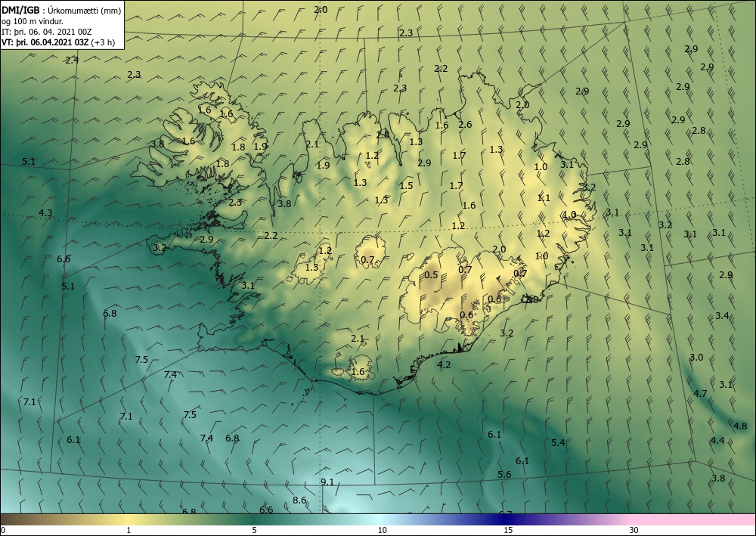Click the 4.3 value on the map
Viewport: 756px width, 536px height.
(x=45, y=212)
